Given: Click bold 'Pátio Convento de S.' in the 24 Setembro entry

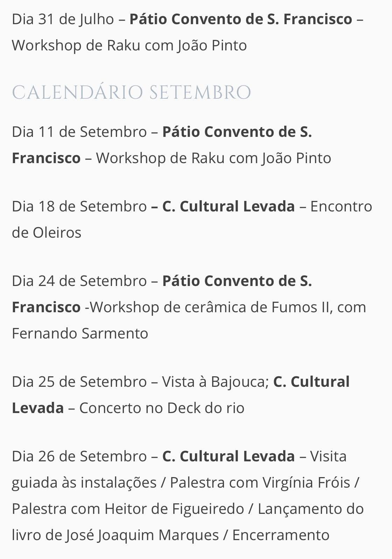Looking at the screenshot, I should click(x=237, y=281).
